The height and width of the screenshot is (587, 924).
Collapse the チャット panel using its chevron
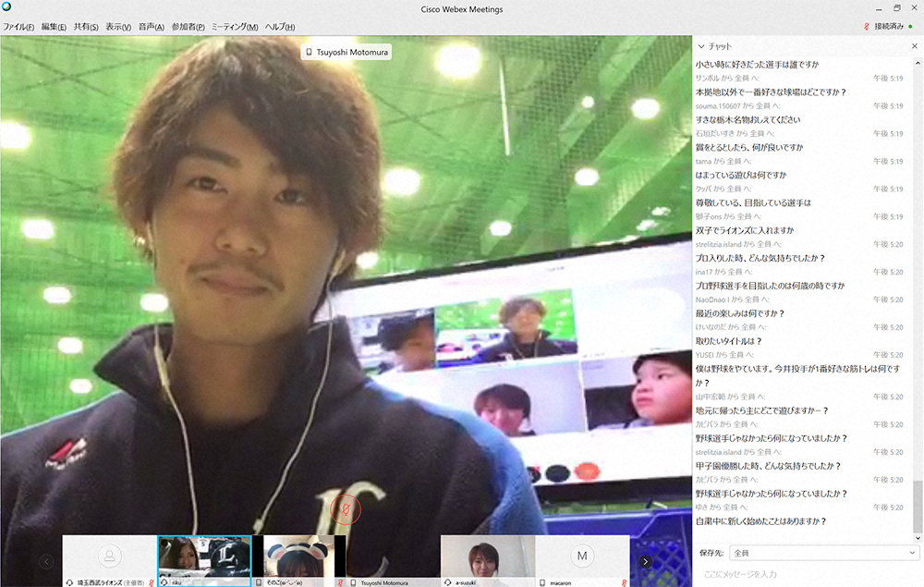point(701,45)
